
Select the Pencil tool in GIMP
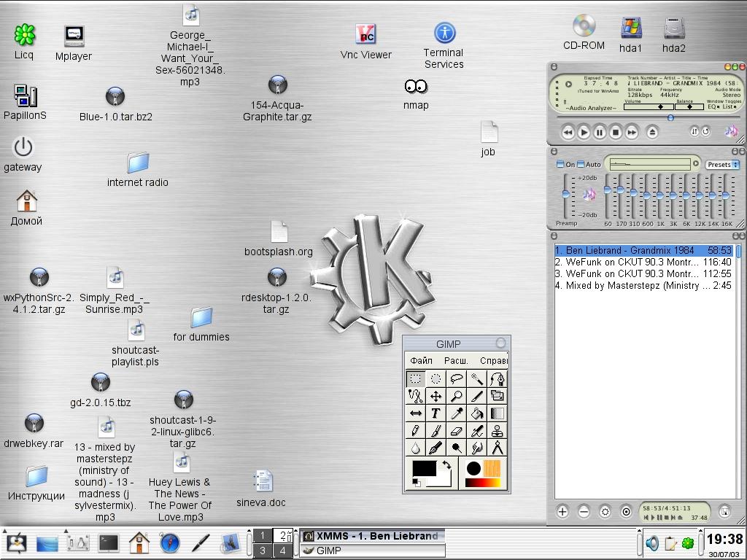pos(415,430)
